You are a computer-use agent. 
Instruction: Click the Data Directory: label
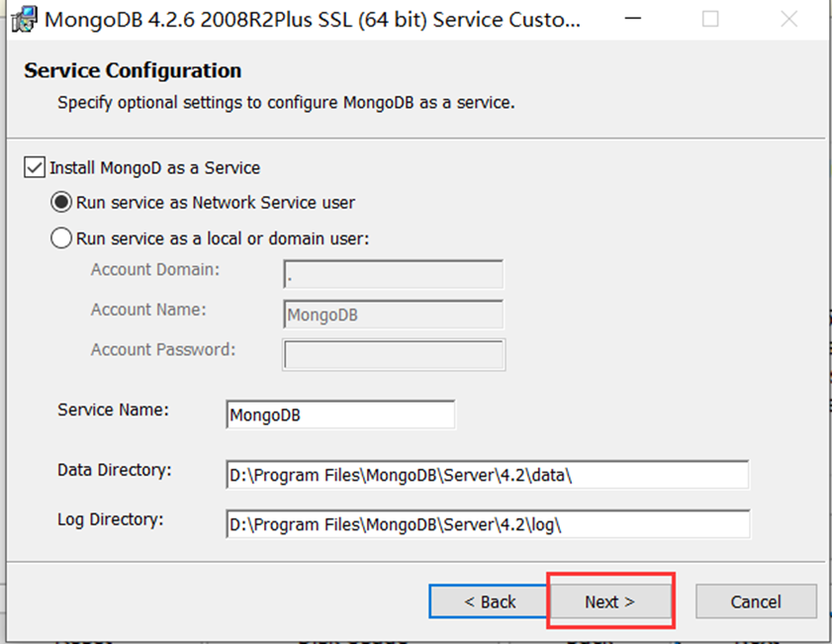tap(115, 471)
